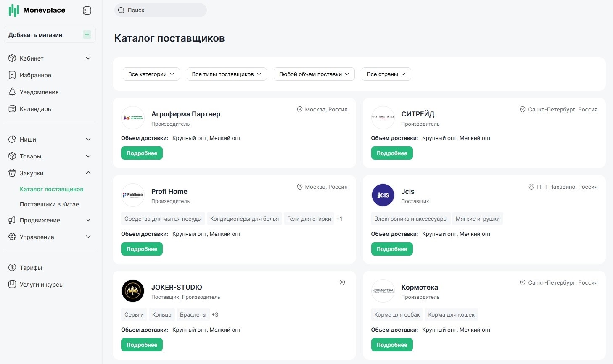Open the Все категории dropdown
Viewport: 613px width, 364px height.
pyautogui.click(x=151, y=74)
